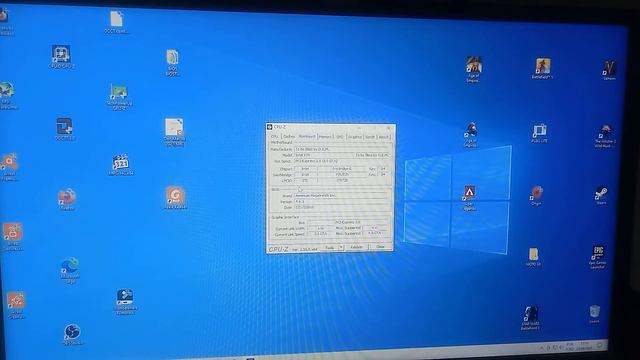Open the notification center in taskbar

click(599, 346)
